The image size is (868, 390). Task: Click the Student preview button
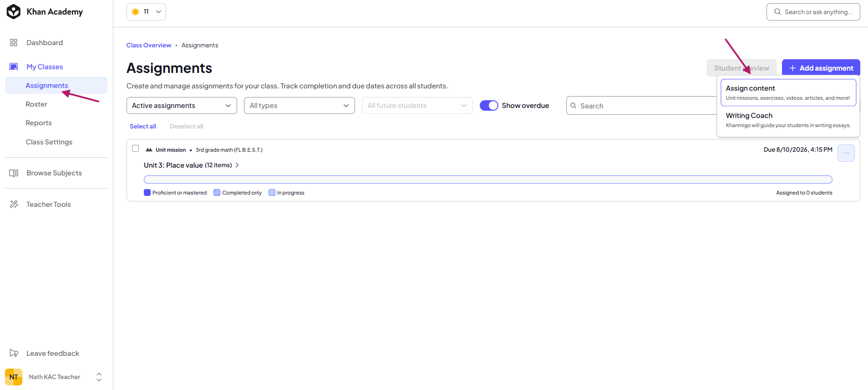[741, 68]
